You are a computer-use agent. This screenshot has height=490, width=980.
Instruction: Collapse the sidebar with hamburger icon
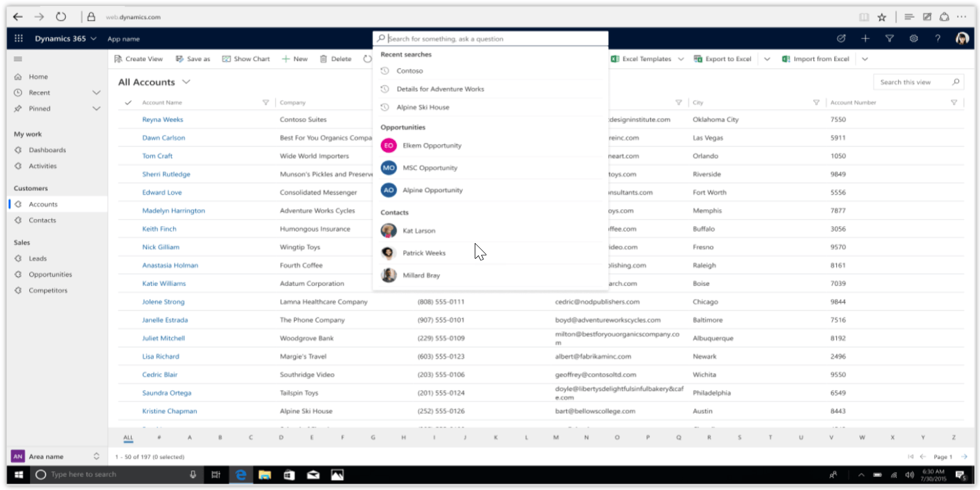tap(18, 59)
